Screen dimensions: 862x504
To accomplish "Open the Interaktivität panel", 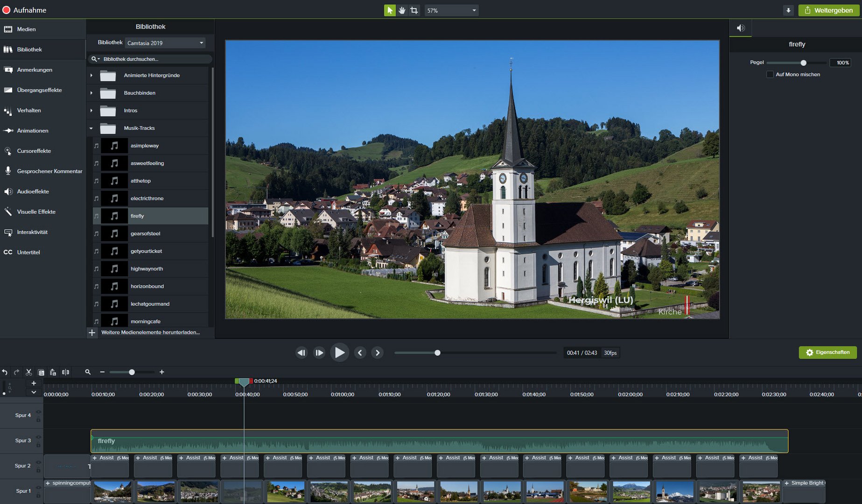I will (42, 232).
